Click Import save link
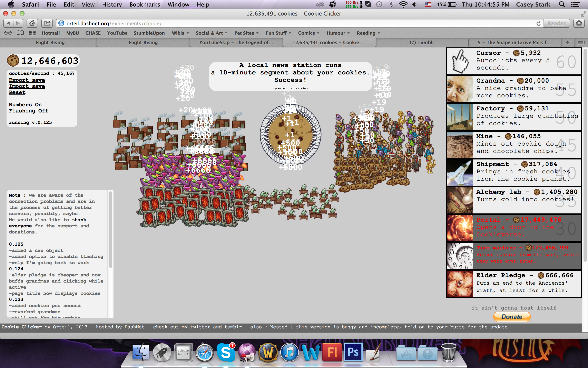Screen dimensions: 588x368 [27, 86]
